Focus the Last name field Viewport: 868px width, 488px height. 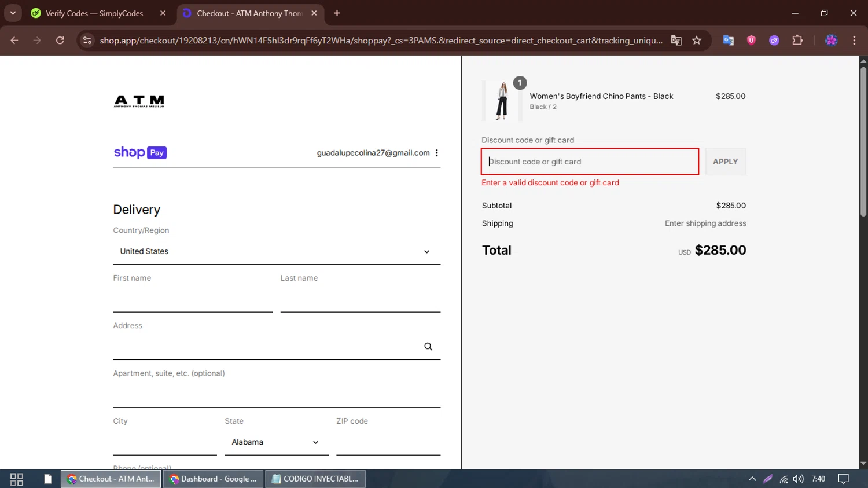click(361, 299)
